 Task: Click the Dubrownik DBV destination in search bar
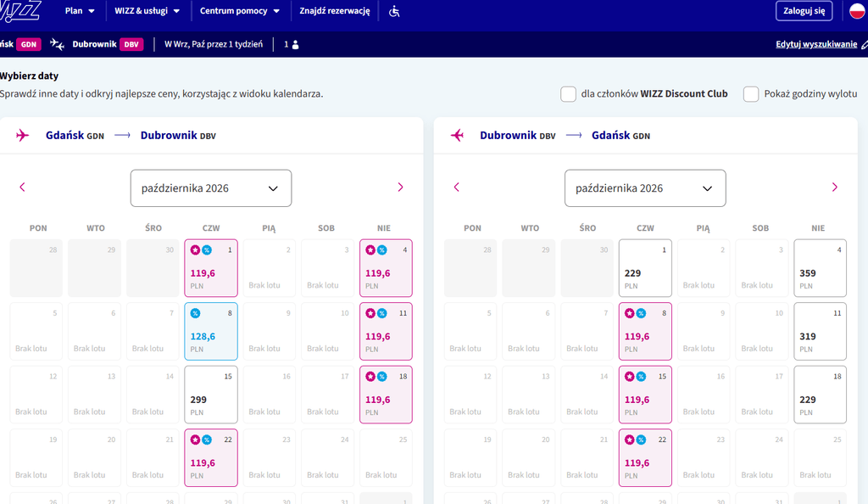[108, 44]
